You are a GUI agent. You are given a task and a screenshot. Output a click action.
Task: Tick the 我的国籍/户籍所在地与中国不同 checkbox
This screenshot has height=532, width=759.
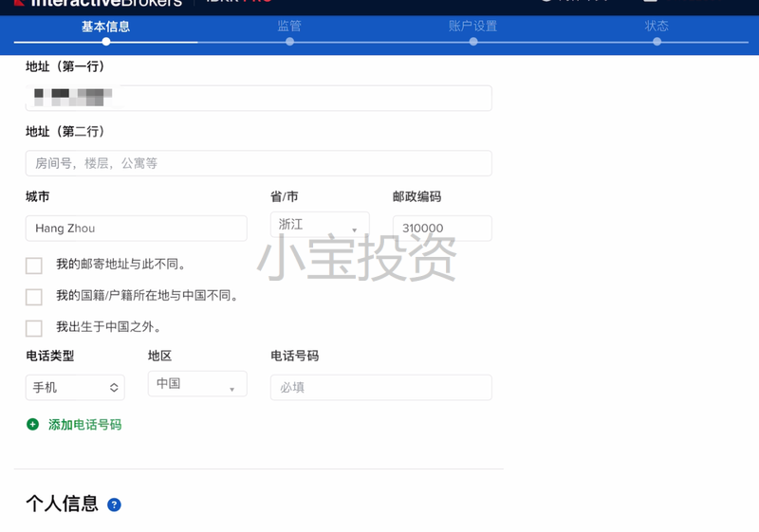(34, 297)
